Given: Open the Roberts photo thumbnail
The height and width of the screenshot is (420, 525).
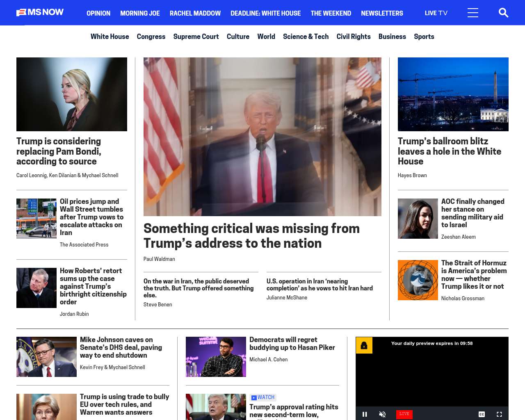Looking at the screenshot, I should pos(37,288).
